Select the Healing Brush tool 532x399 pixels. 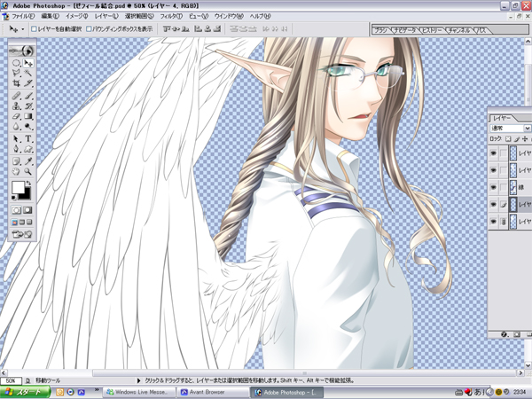coord(16,96)
